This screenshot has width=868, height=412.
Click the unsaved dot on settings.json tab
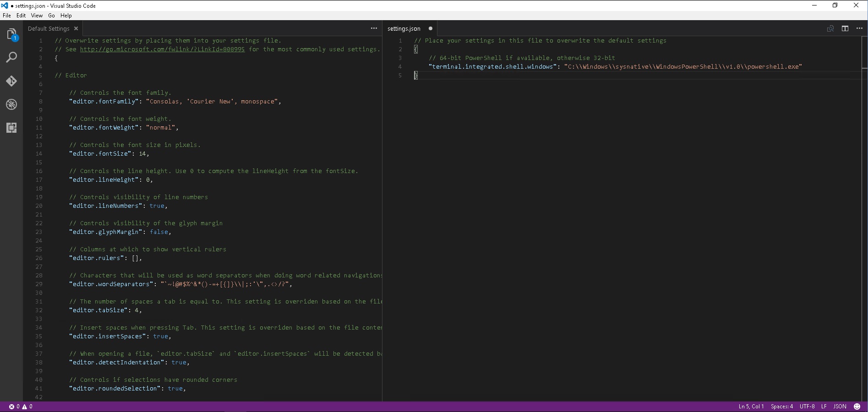430,28
